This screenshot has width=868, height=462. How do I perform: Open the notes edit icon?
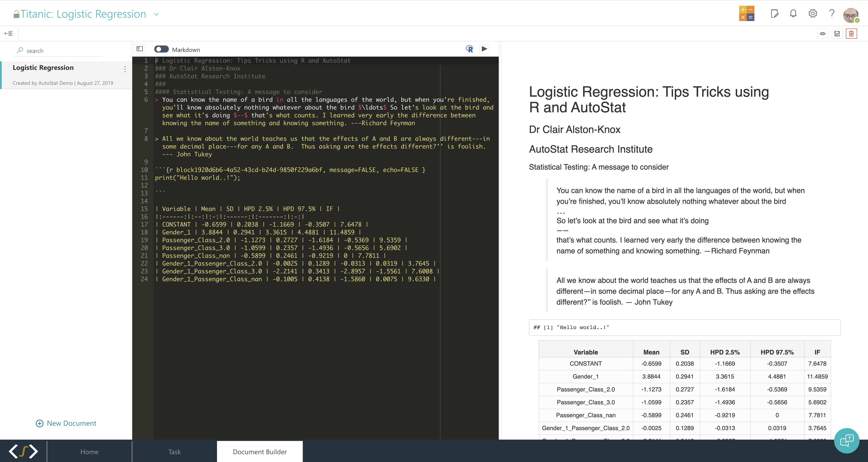tap(774, 13)
